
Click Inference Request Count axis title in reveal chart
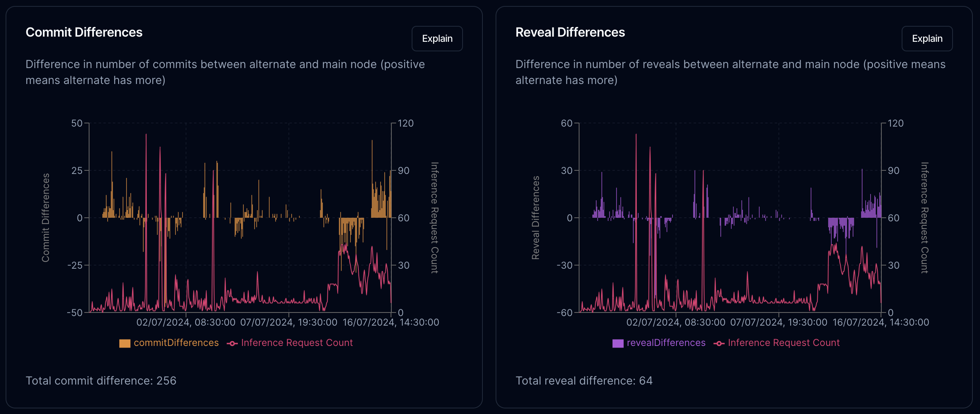point(925,218)
